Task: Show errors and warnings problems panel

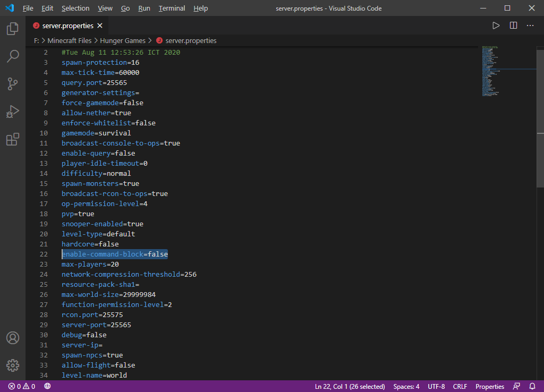Action: coord(22,386)
